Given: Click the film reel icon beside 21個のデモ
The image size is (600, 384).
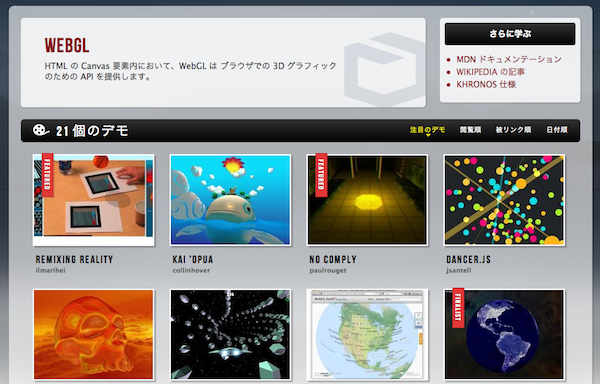Looking at the screenshot, I should [x=41, y=130].
